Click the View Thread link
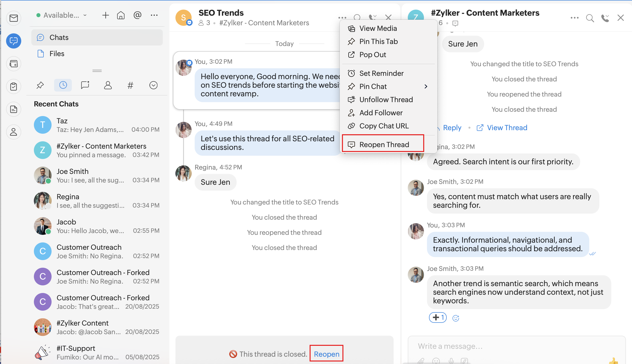The image size is (632, 364). click(507, 128)
